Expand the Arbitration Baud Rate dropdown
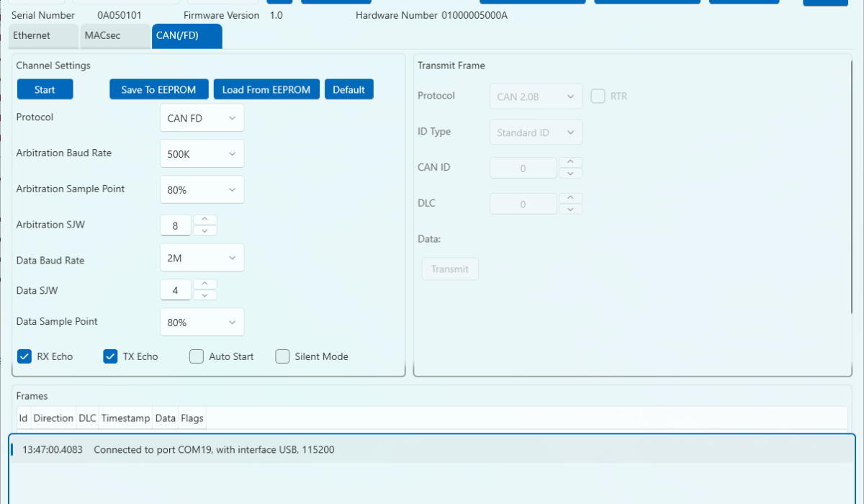The height and width of the screenshot is (504, 864). point(202,154)
